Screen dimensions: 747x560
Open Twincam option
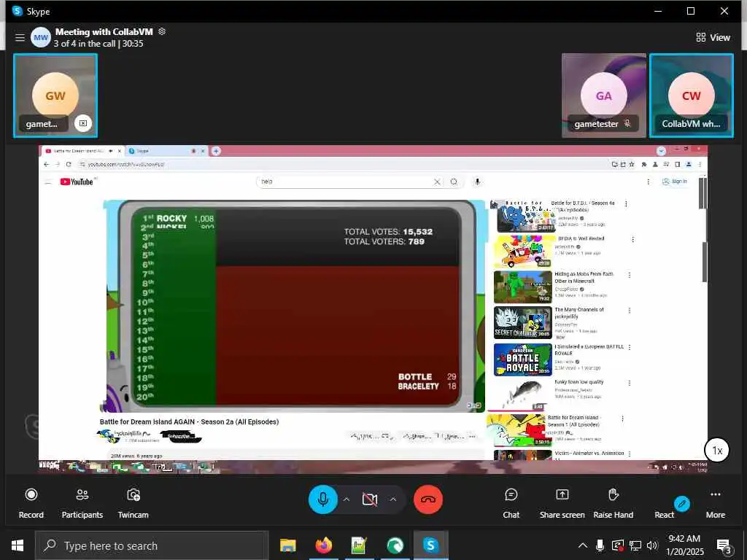coord(133,503)
